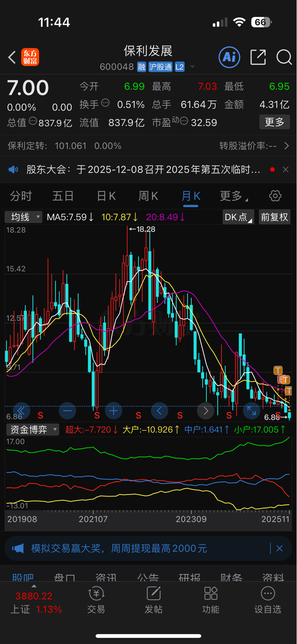Tap the 融 margin trading badge
The width and height of the screenshot is (297, 644).
point(141,67)
